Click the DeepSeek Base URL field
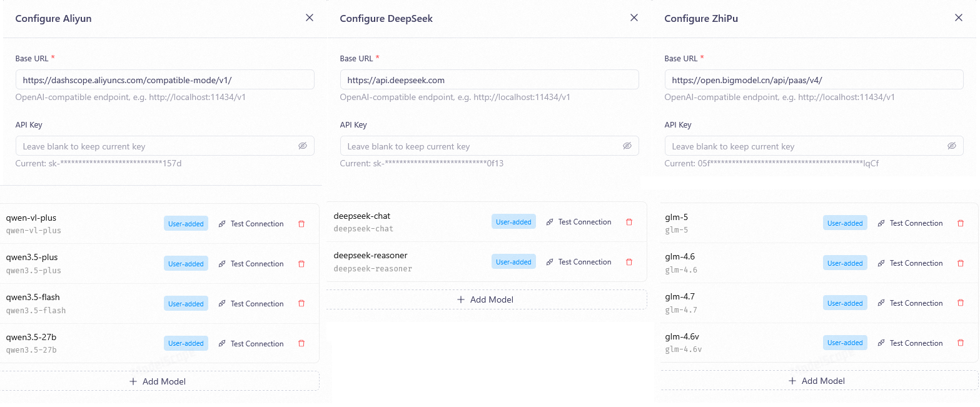This screenshot has height=407, width=980. [489, 80]
